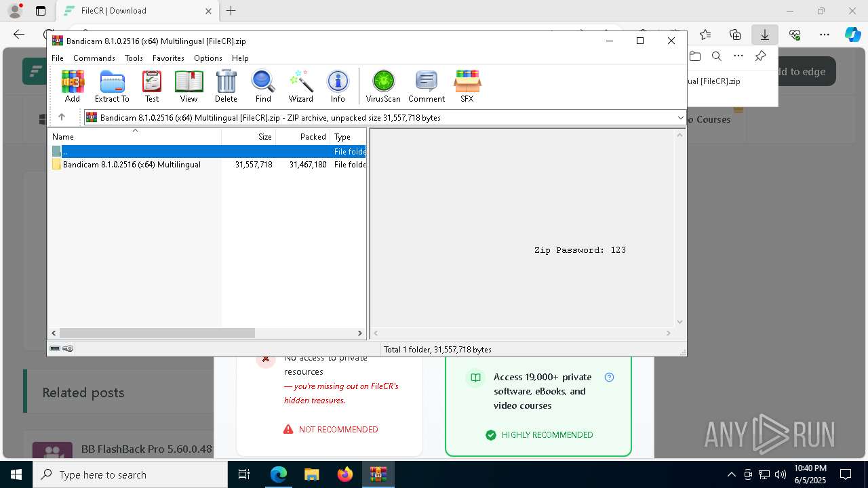Open Firefox from taskbar
This screenshot has height=488, width=868.
pos(344,474)
